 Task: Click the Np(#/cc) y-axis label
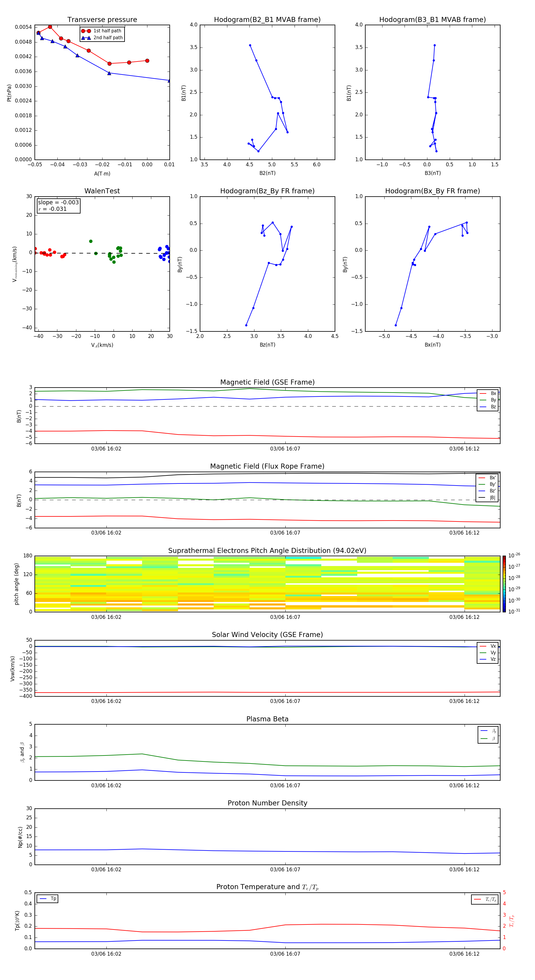coord(20,837)
